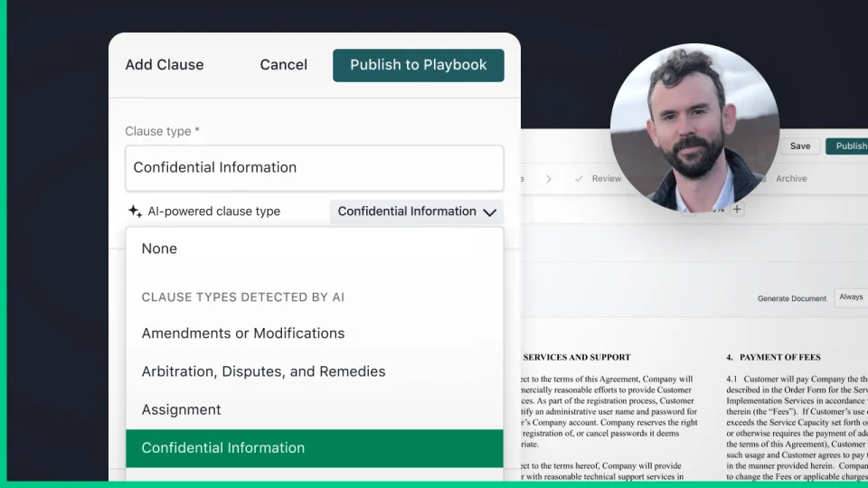868x488 pixels.
Task: Click the Payment of Fees section heading
Action: [773, 357]
